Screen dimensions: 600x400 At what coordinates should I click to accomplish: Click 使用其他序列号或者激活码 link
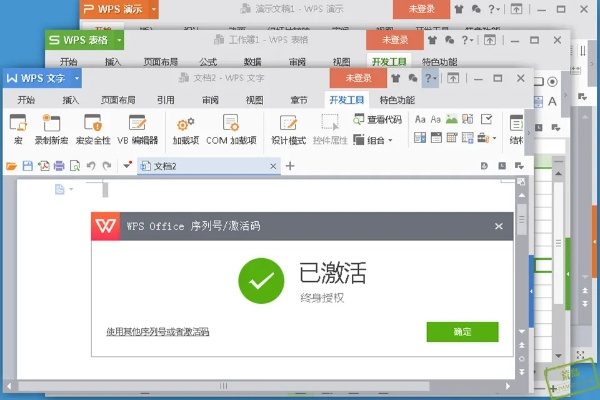(x=158, y=332)
